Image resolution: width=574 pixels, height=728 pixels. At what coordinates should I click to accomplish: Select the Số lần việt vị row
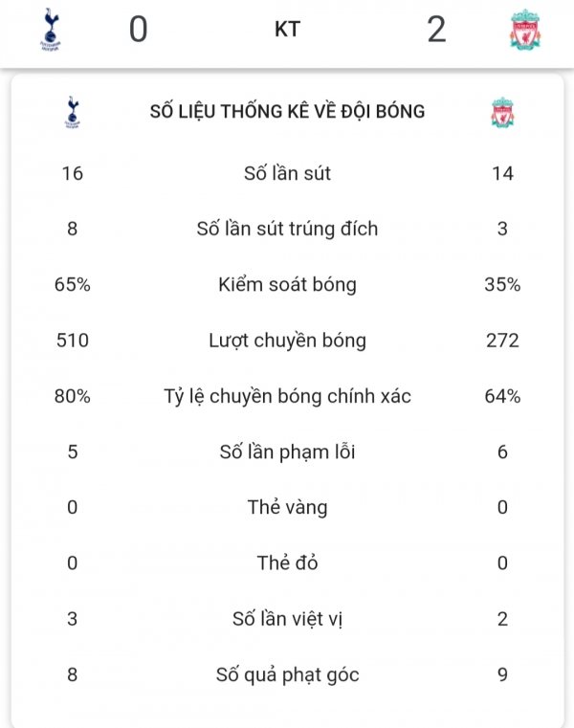pyautogui.click(x=287, y=619)
